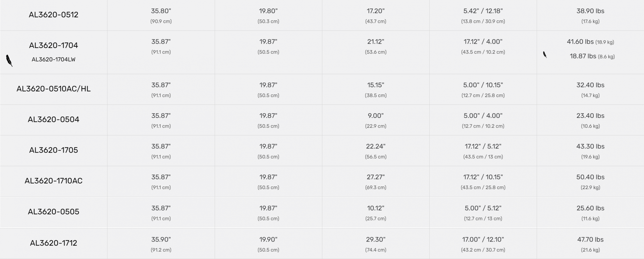The height and width of the screenshot is (259, 644).
Task: Click the 38.90 lbs weight cell
Action: (590, 11)
